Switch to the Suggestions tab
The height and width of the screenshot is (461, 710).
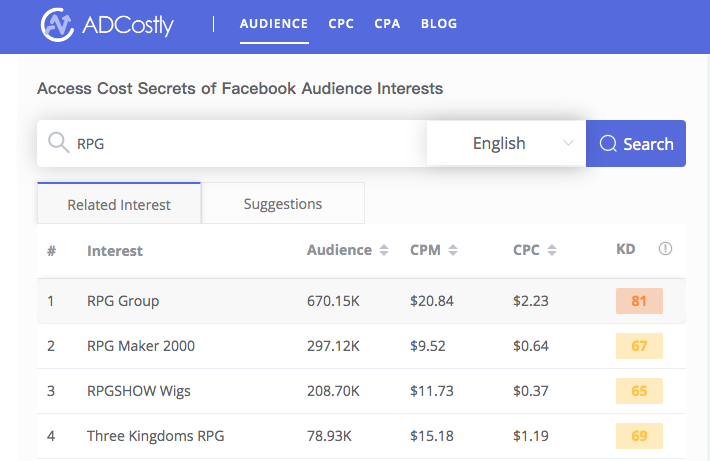click(283, 204)
